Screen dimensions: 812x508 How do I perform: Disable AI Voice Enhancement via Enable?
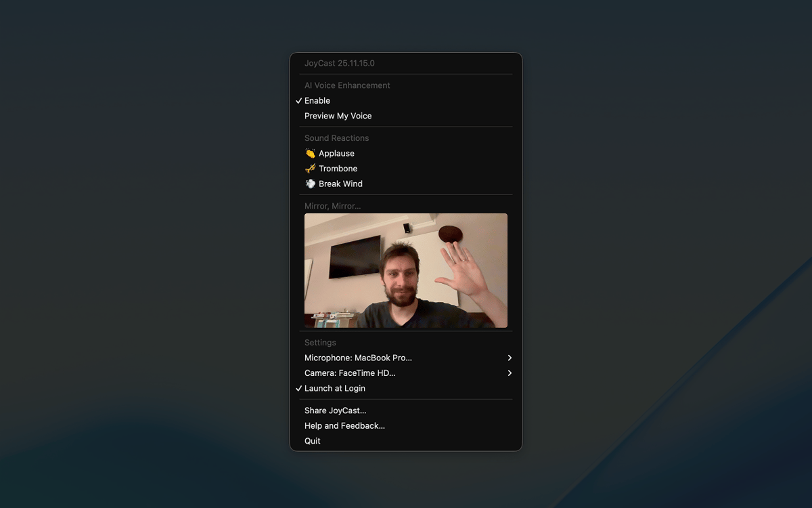(317, 101)
